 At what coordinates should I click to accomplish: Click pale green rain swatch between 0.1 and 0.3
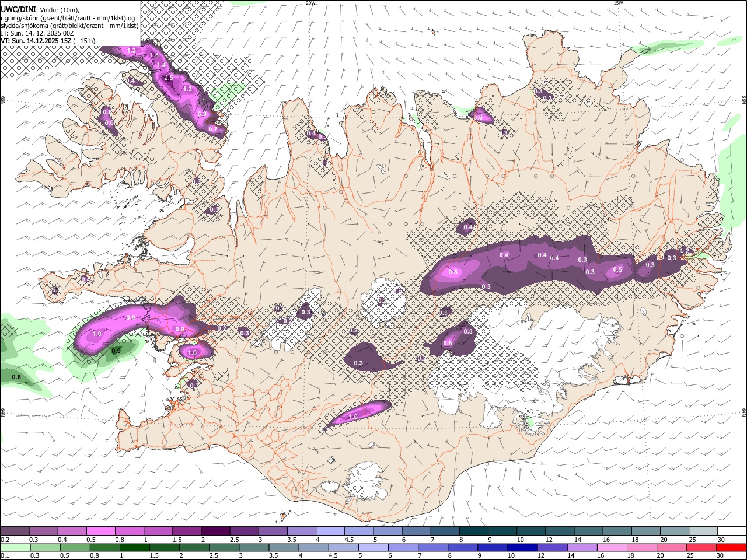(15, 547)
